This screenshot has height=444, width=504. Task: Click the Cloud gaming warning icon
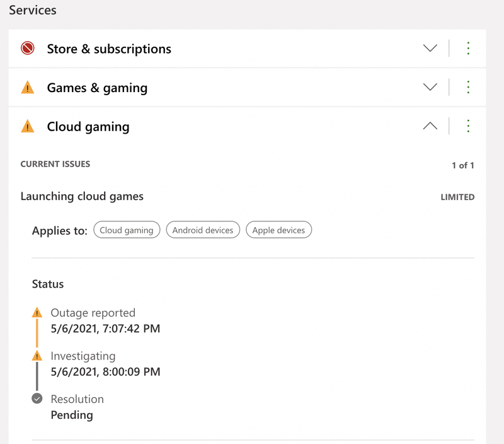27,126
